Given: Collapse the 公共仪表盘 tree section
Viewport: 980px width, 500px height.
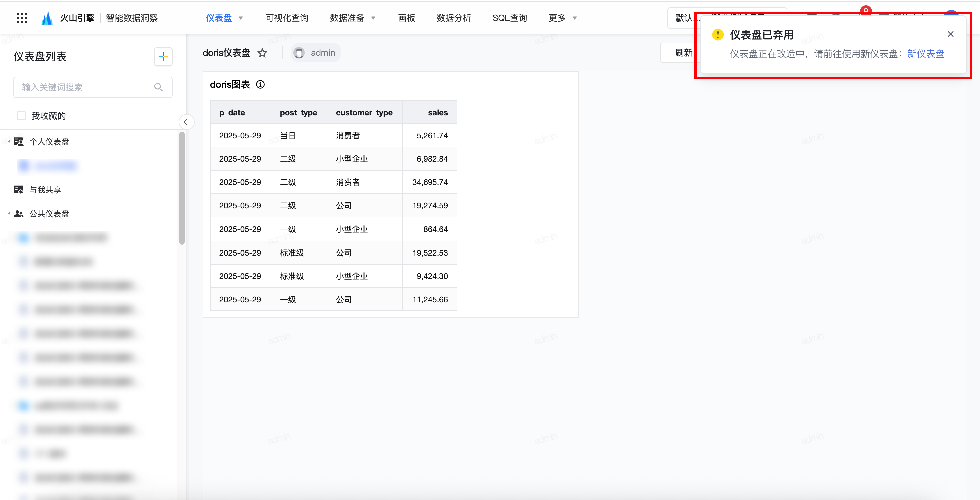Looking at the screenshot, I should point(9,213).
